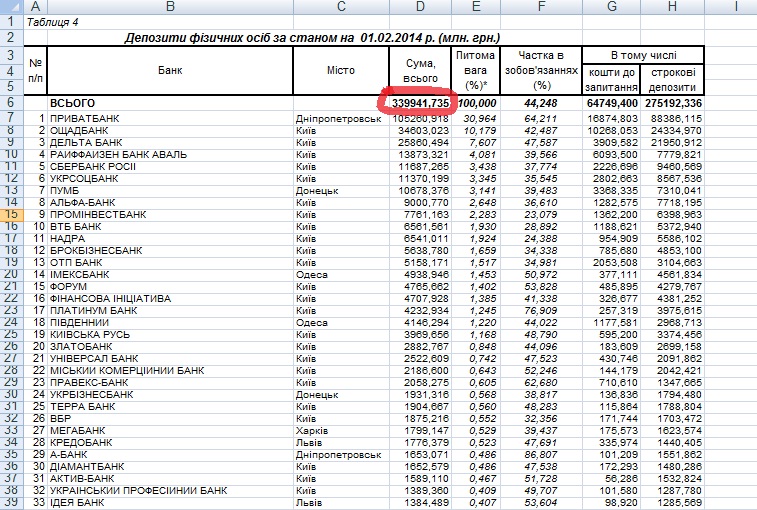Select column A header
The height and width of the screenshot is (510, 757).
[35, 7]
